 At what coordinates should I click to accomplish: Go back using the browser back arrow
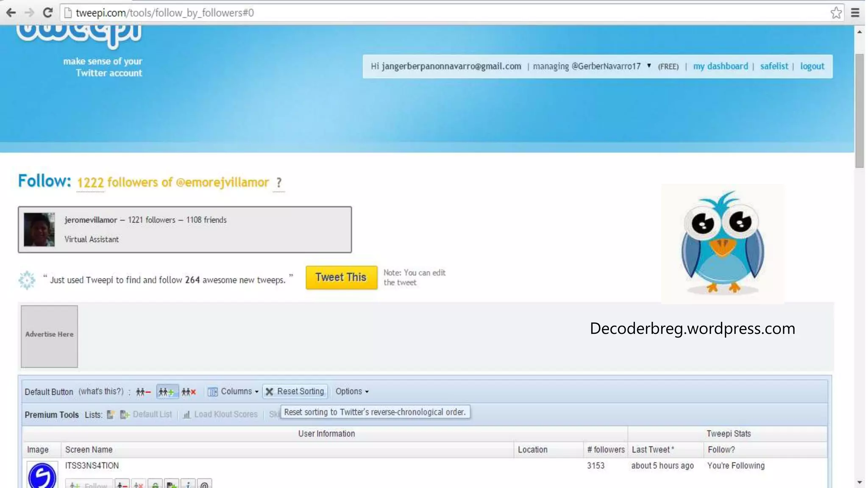(x=11, y=13)
